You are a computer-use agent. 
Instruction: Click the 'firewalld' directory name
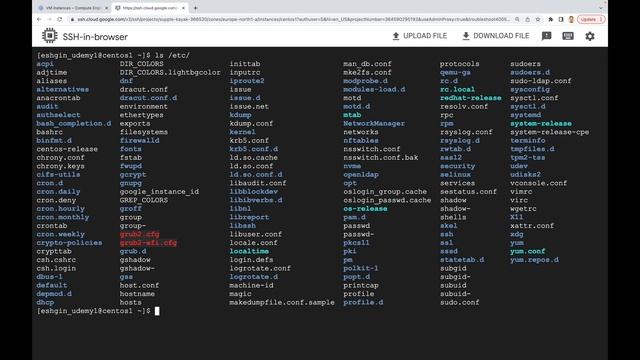[x=140, y=141]
